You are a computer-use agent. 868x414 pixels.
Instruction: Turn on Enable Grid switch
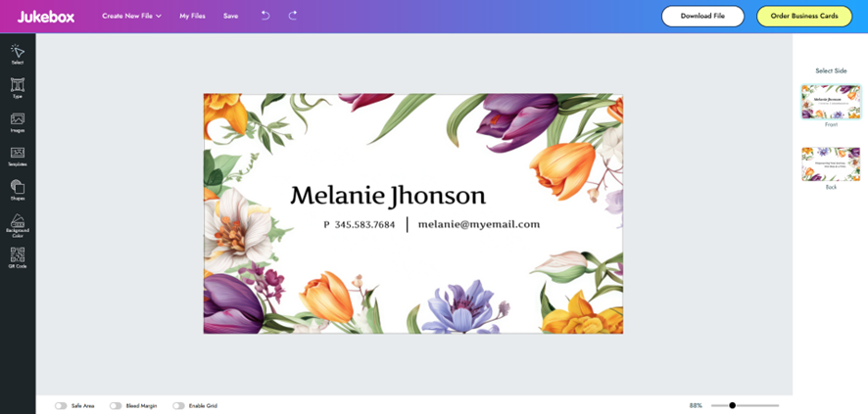(178, 405)
